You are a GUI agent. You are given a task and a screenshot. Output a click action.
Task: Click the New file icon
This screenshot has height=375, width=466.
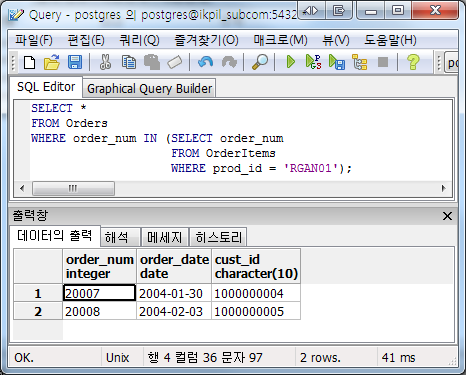click(30, 62)
